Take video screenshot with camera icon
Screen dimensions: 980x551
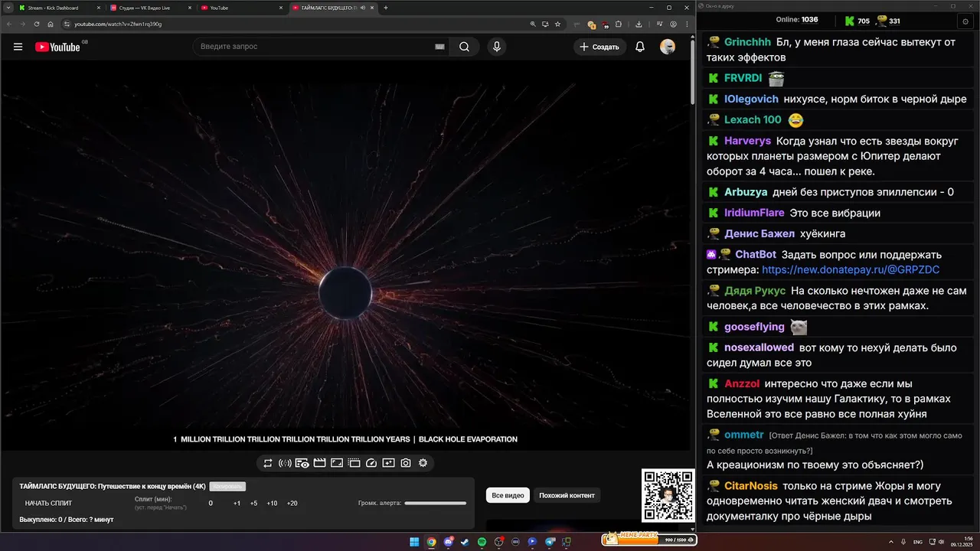point(406,463)
